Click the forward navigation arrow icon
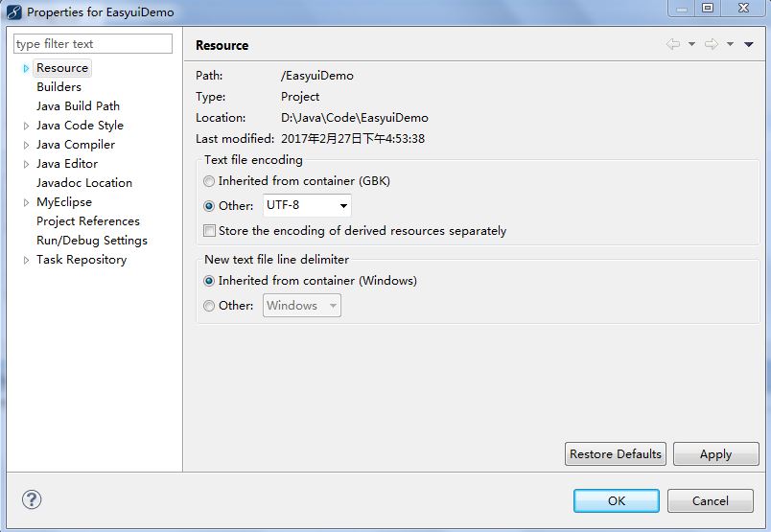This screenshot has width=771, height=532. click(711, 44)
